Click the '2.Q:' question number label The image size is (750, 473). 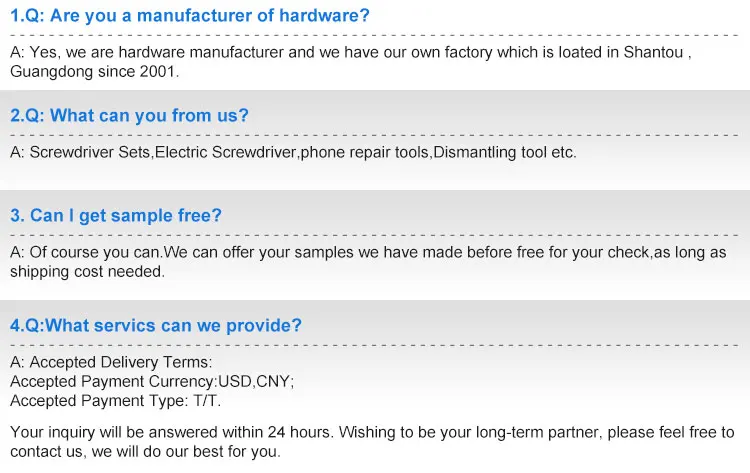(x=27, y=116)
